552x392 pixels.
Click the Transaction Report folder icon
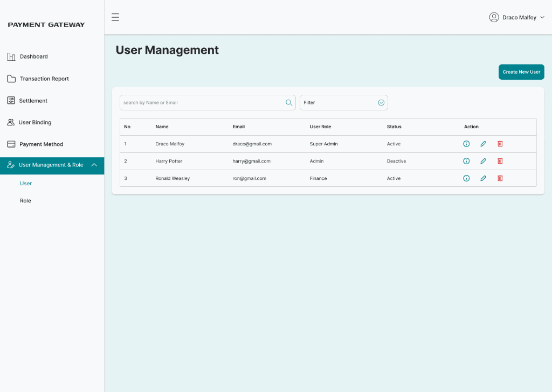click(11, 79)
